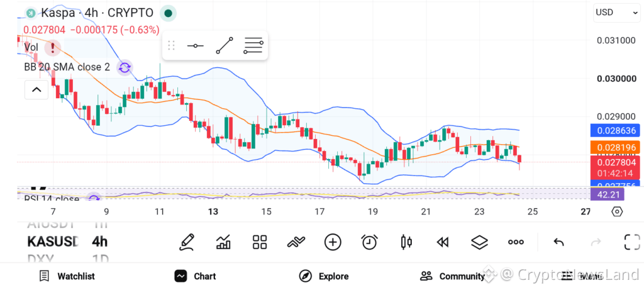The width and height of the screenshot is (644, 290).
Task: Open the Community tab
Action: tap(452, 276)
